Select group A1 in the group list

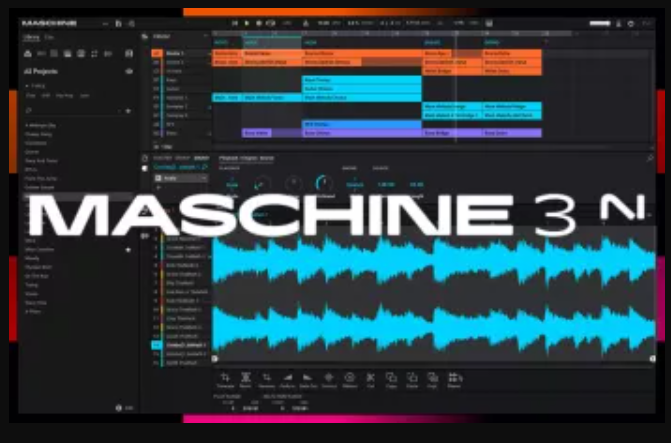[x=156, y=53]
